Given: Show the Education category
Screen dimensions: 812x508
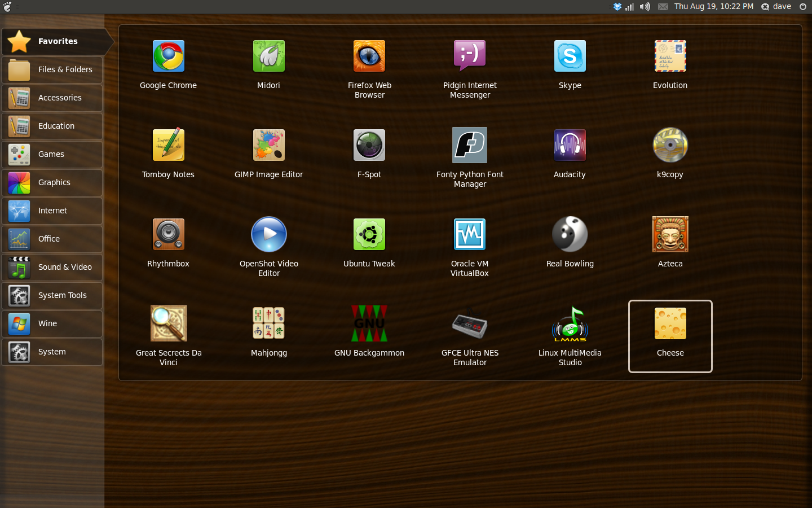Looking at the screenshot, I should pyautogui.click(x=52, y=126).
